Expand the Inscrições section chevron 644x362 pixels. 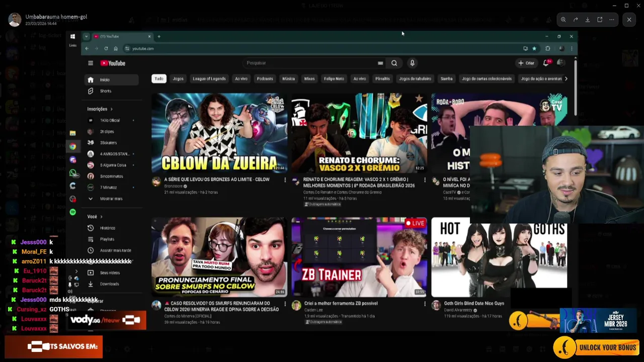coord(111,109)
